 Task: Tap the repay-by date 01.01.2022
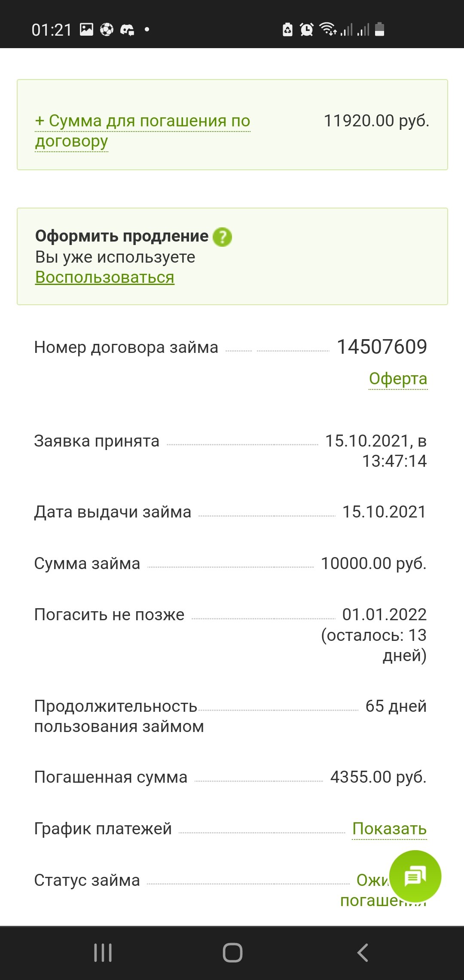click(384, 615)
